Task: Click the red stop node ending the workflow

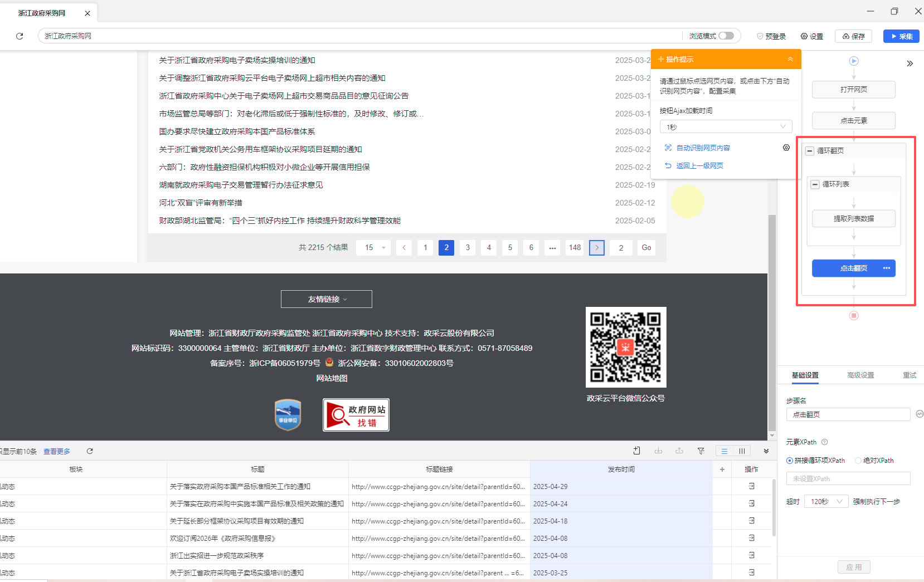Action: 854,316
